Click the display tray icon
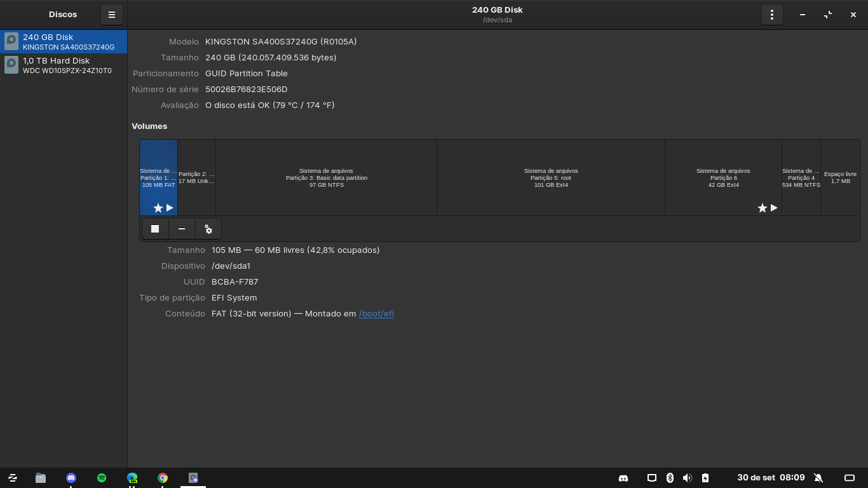The width and height of the screenshot is (868, 488). [x=651, y=478]
